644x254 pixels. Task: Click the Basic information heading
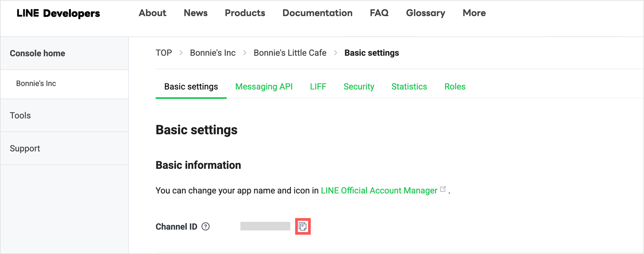coord(198,165)
